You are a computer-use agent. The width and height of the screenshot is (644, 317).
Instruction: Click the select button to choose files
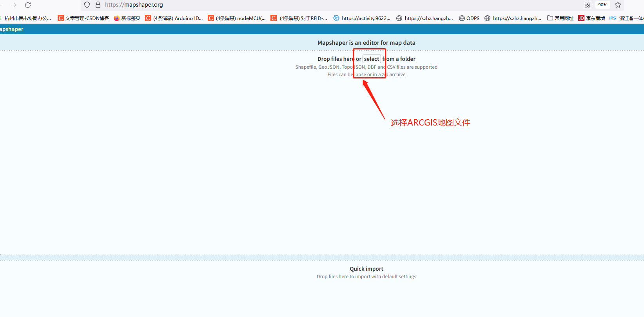[x=372, y=59]
